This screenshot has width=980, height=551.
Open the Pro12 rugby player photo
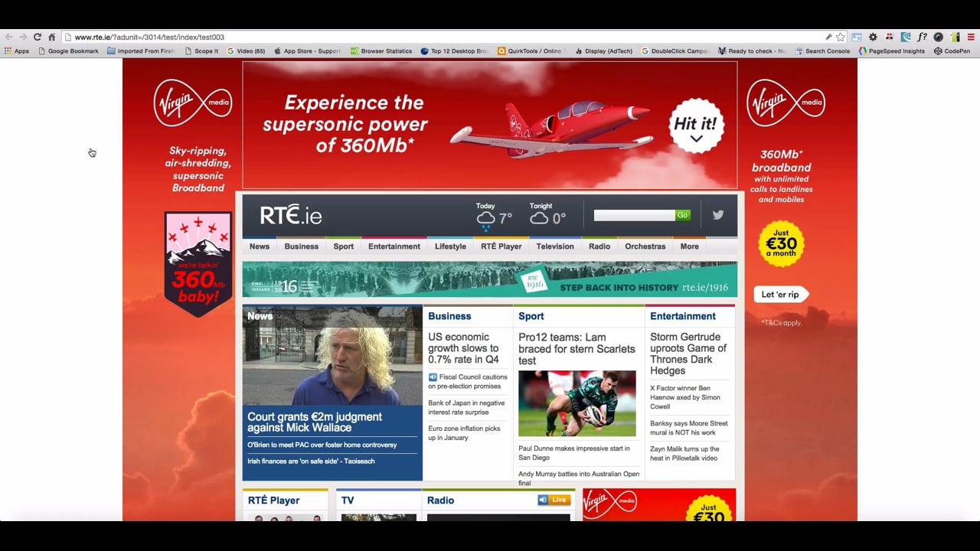pos(577,403)
